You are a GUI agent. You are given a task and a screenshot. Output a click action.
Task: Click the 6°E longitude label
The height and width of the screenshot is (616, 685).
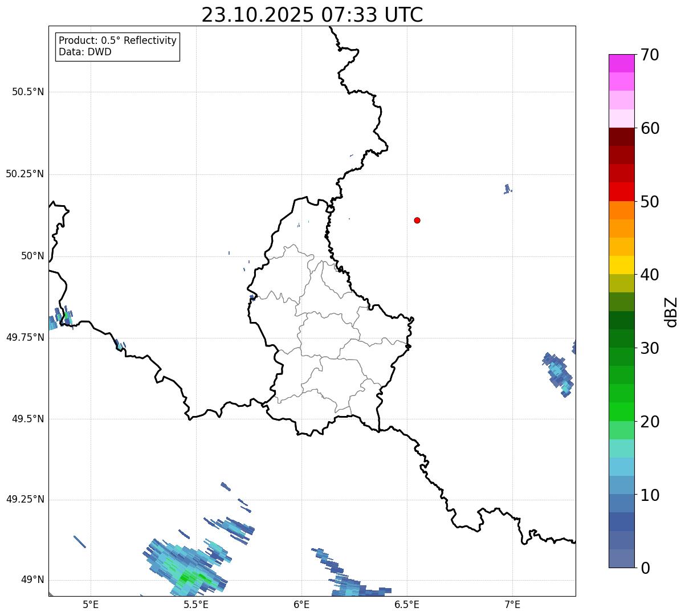(x=301, y=604)
